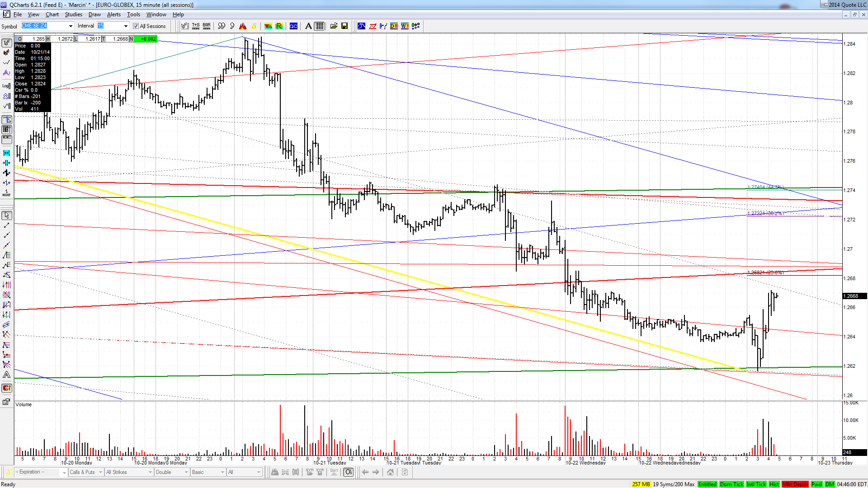This screenshot has height=488, width=868.
Task: Open file using the folder toolbar icon
Action: point(334,26)
